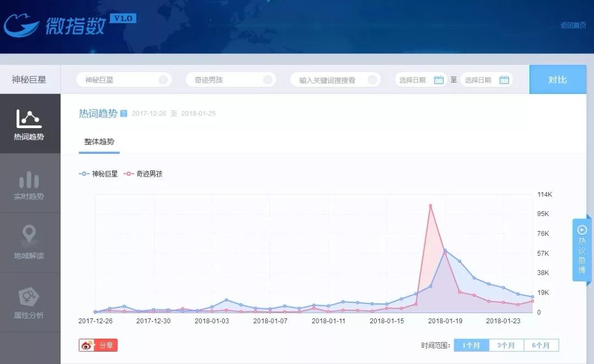Click the 输入关键词搜搜看 keyword input field
The width and height of the screenshot is (594, 364).
pos(328,80)
